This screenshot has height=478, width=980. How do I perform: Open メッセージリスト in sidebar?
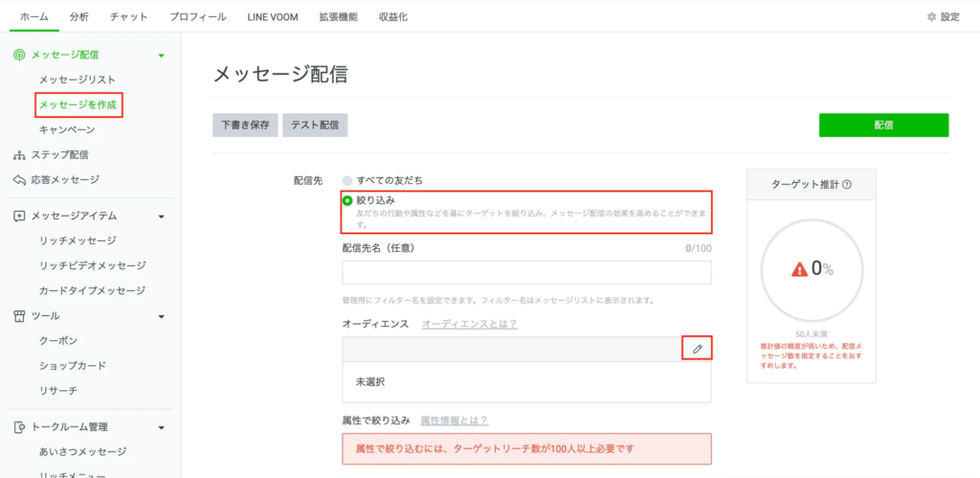(77, 80)
